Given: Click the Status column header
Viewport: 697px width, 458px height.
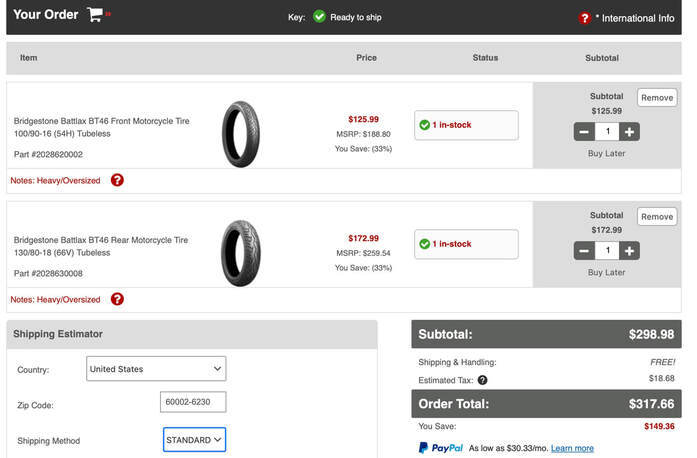Looking at the screenshot, I should (x=485, y=58).
